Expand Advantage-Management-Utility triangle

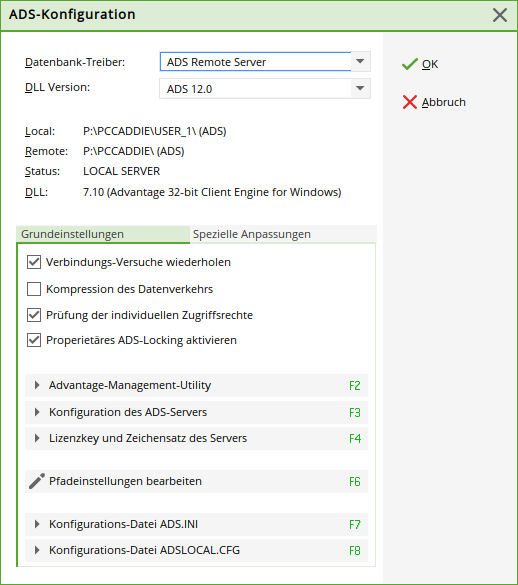(37, 385)
